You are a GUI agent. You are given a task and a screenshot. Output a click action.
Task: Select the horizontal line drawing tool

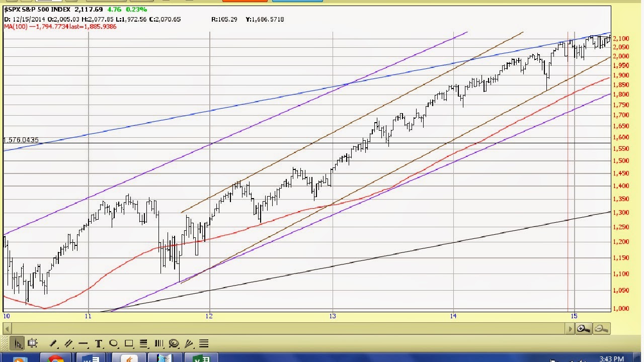[x=84, y=343]
